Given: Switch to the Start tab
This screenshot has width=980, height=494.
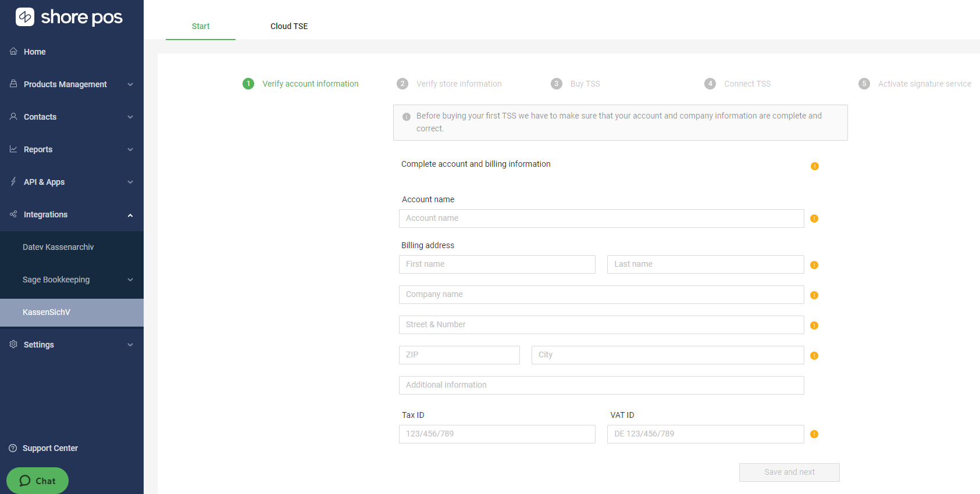Looking at the screenshot, I should pos(201,26).
